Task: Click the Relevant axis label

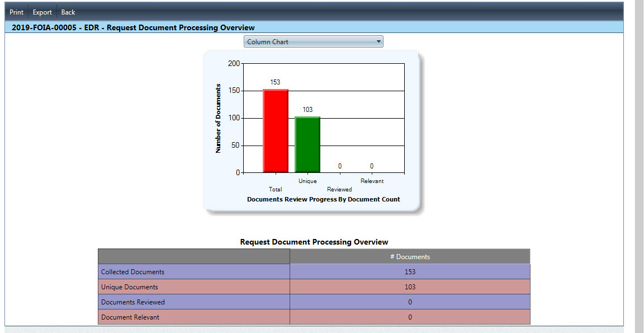Action: coord(372,181)
